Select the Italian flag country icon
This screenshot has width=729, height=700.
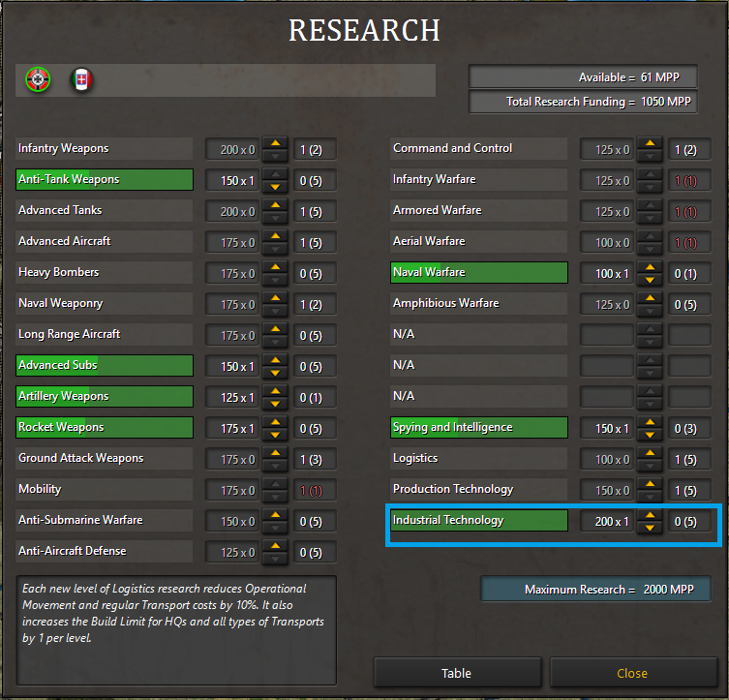(x=81, y=79)
